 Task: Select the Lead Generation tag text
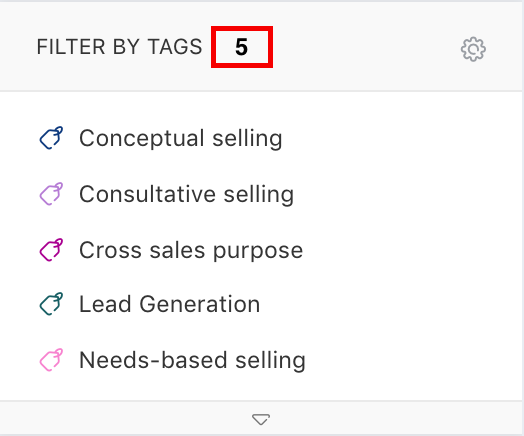tap(169, 304)
